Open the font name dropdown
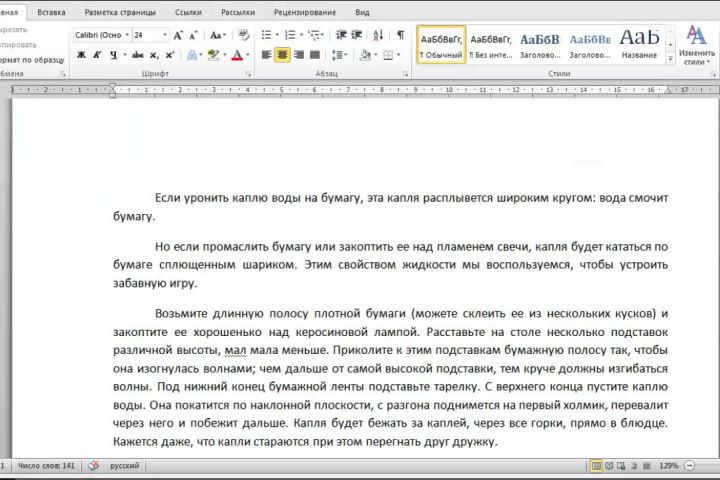Image resolution: width=720 pixels, height=480 pixels. coord(127,35)
